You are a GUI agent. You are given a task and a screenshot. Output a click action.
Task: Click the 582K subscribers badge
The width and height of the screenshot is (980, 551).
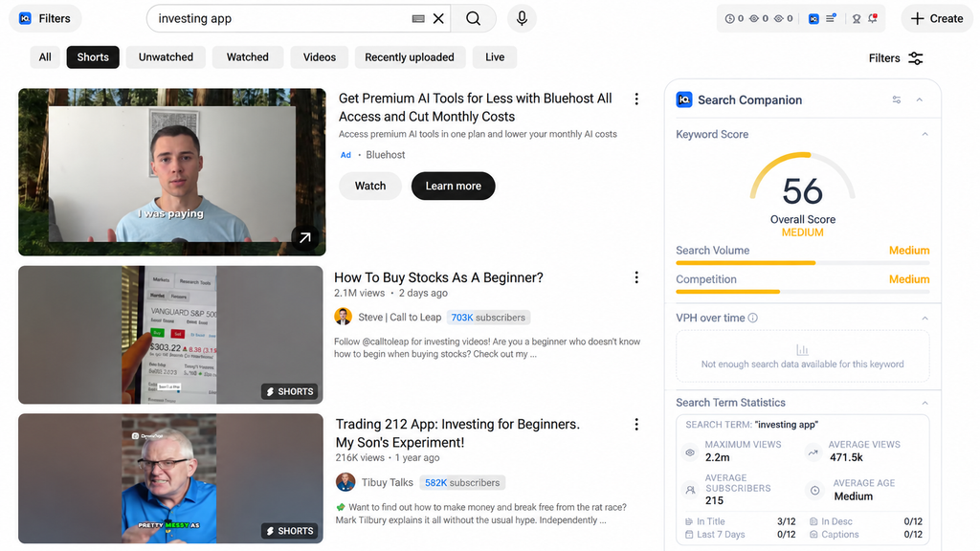point(462,483)
